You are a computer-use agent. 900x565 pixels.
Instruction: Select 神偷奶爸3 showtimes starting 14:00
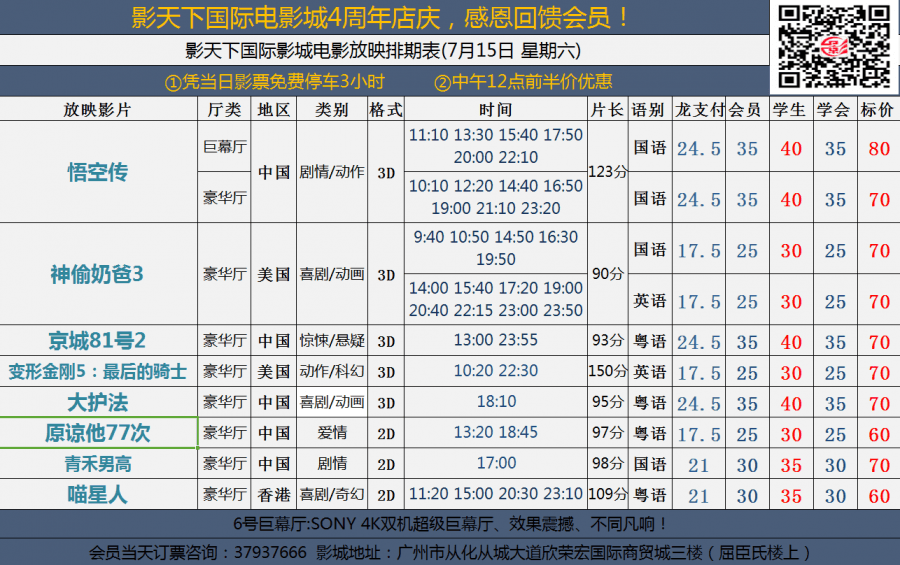point(496,299)
